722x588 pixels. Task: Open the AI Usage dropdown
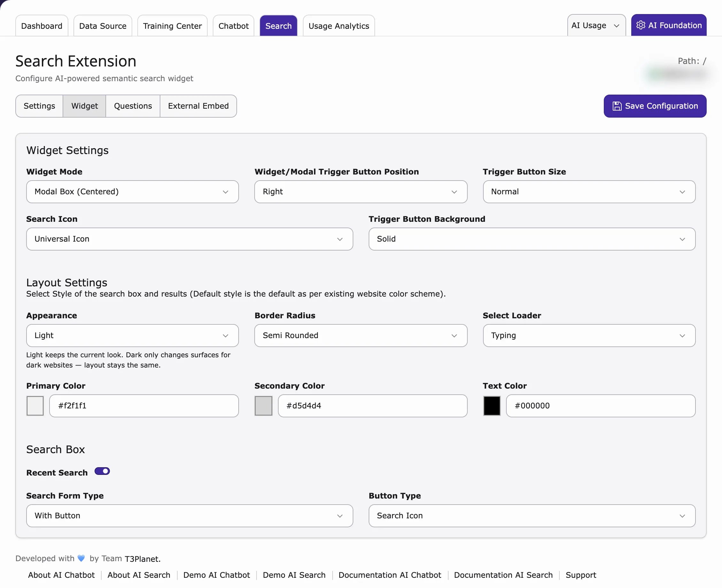point(596,25)
